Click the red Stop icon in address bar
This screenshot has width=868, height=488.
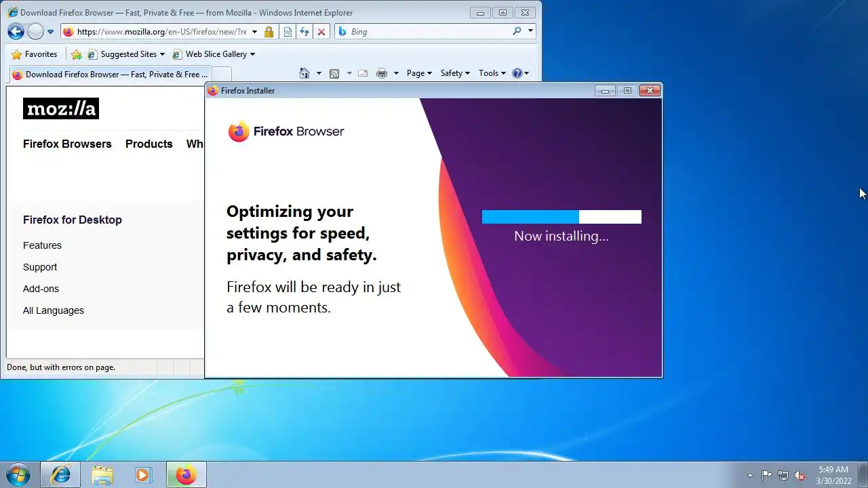tap(321, 31)
